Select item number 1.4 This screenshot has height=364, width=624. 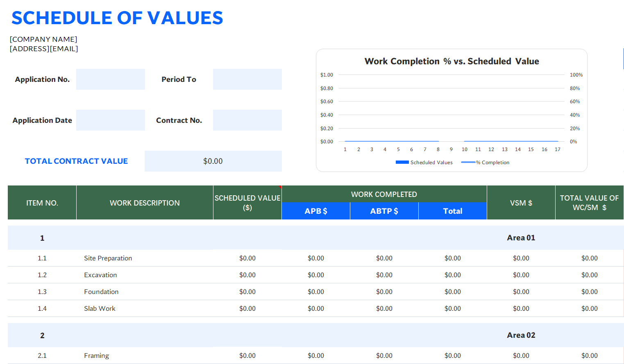[x=42, y=309]
